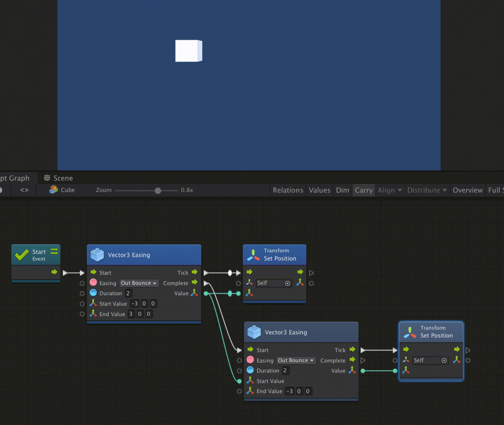Open the Distribute dropdown in the toolbar
The image size is (504, 425).
426,190
